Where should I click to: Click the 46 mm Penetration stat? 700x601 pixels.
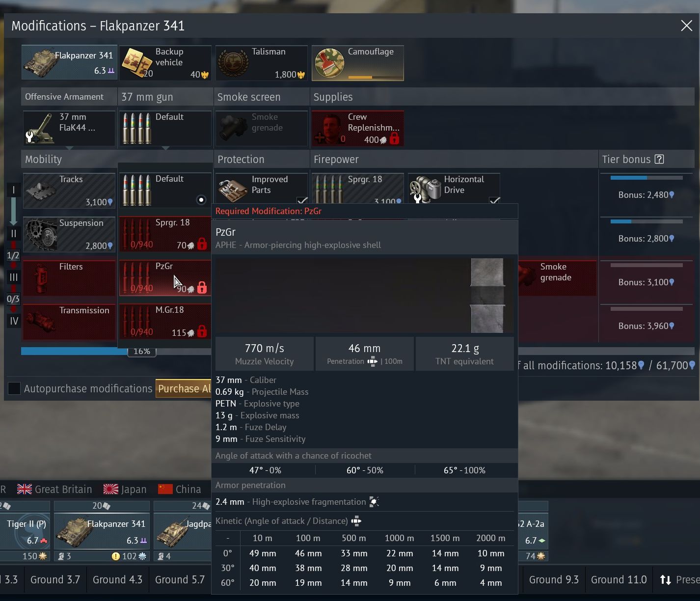pyautogui.click(x=365, y=354)
